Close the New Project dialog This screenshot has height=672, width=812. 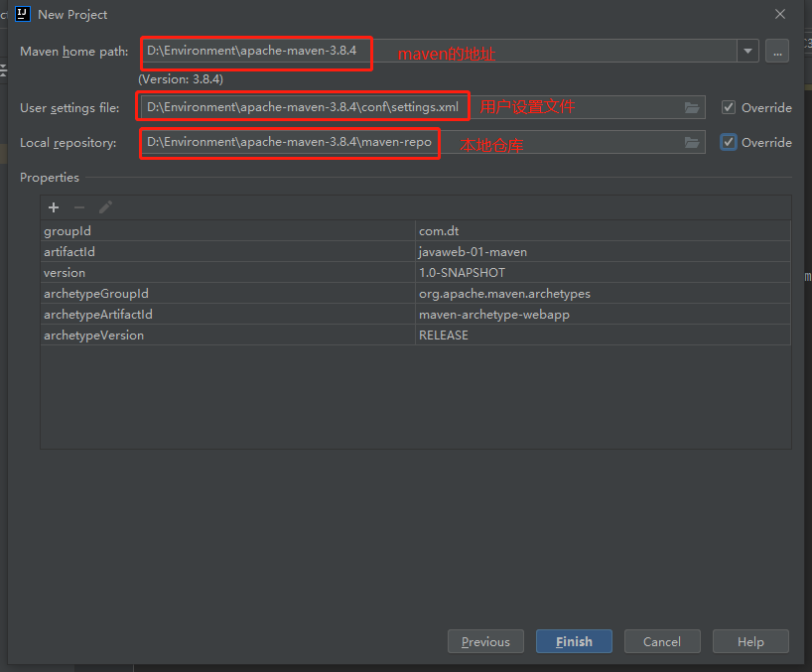[780, 14]
